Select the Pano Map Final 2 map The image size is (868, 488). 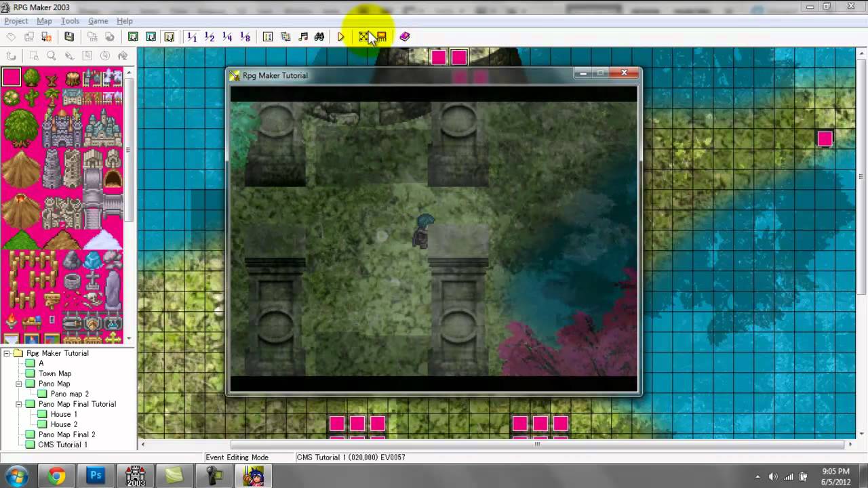pyautogui.click(x=66, y=434)
